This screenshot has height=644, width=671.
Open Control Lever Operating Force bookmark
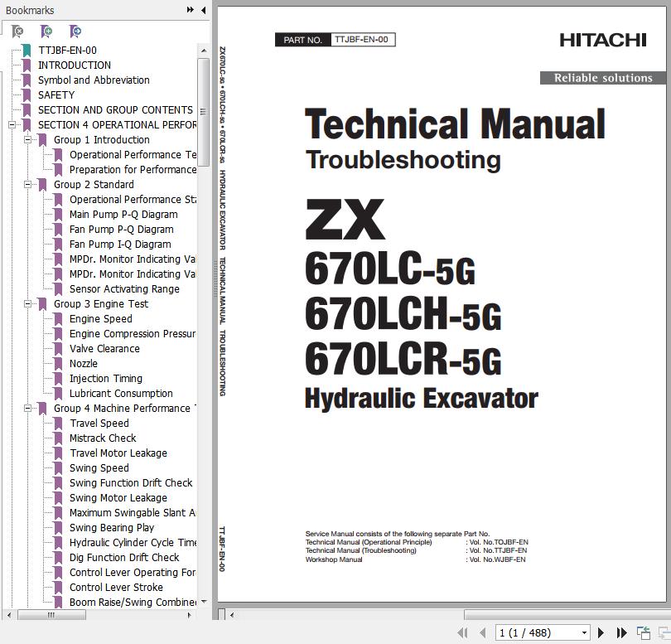pyautogui.click(x=133, y=573)
